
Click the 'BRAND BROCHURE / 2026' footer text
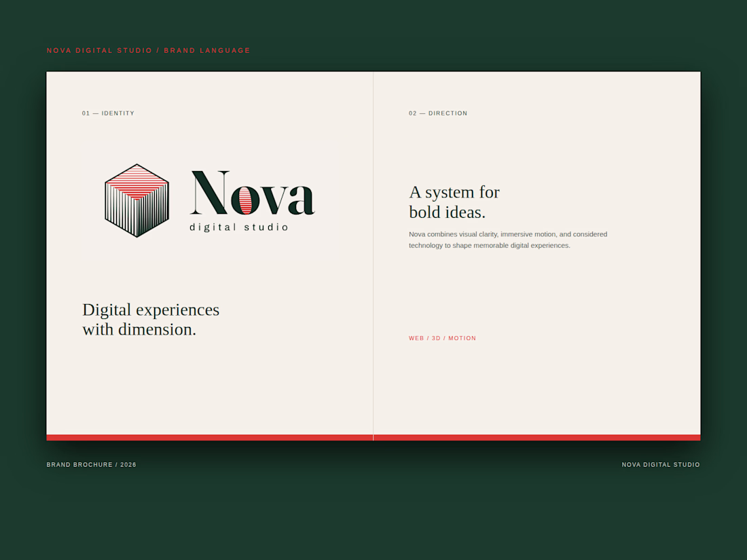coord(92,465)
